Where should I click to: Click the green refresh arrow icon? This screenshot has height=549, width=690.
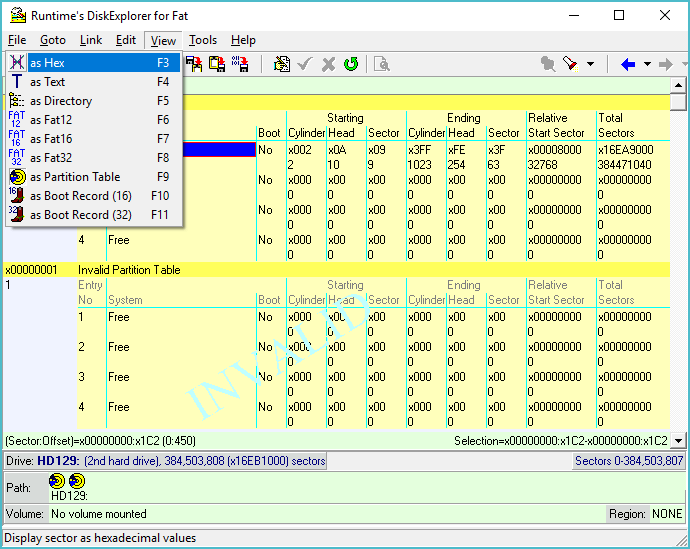click(x=351, y=64)
